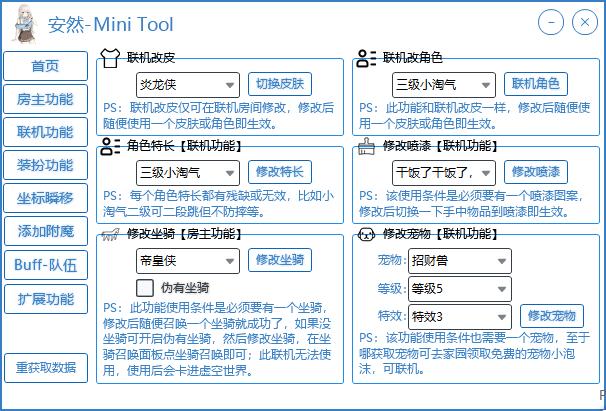606x411 pixels.
Task: Open the 炎龙侠 skin dropdown
Action: (188, 85)
